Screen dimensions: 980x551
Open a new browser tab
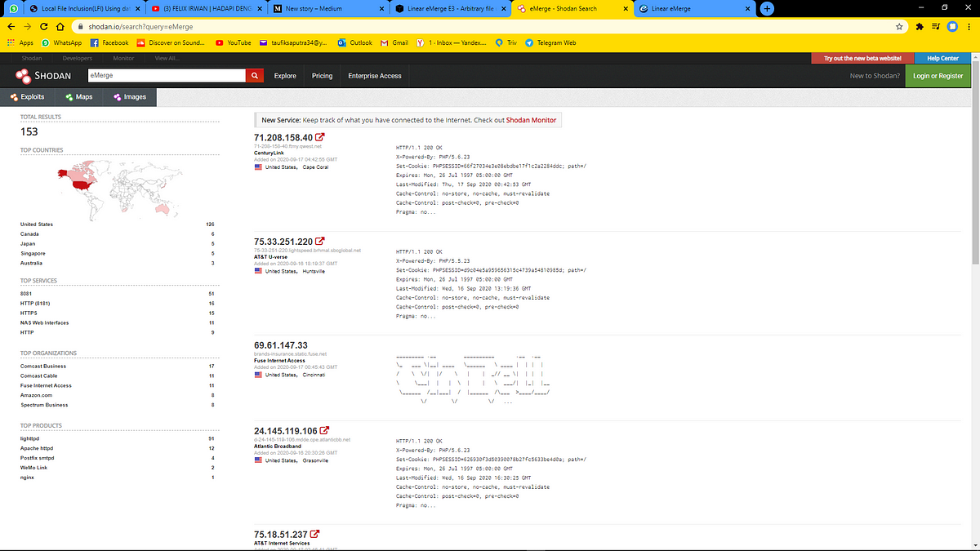767,8
